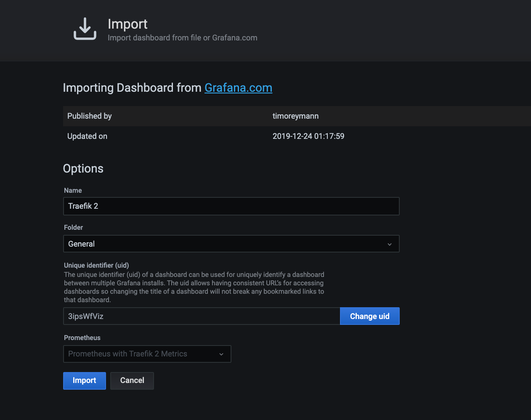This screenshot has width=531, height=420.
Task: Click the uid field showing 3ipsWfViz
Action: (202, 316)
